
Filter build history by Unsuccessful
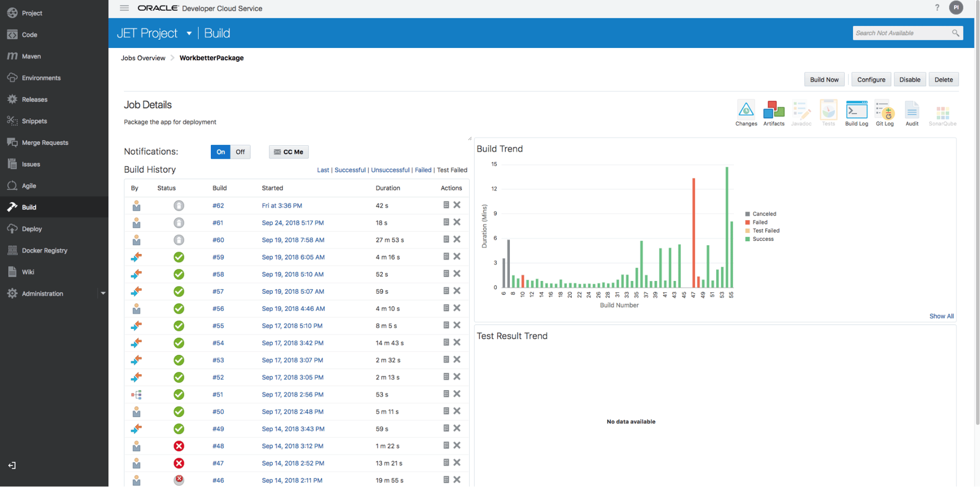pyautogui.click(x=390, y=170)
